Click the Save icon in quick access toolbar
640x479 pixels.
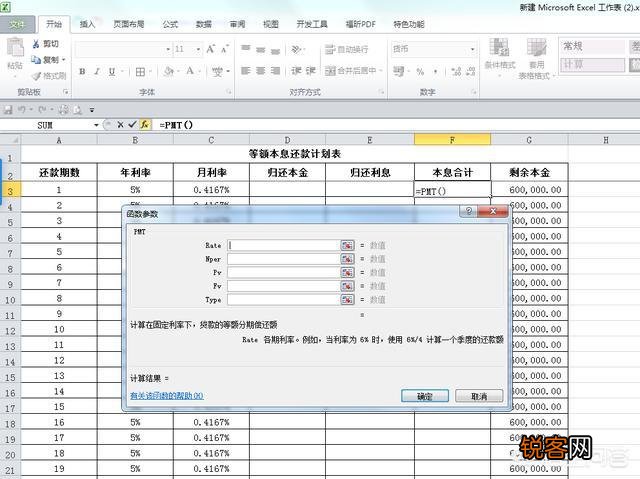tap(8, 110)
